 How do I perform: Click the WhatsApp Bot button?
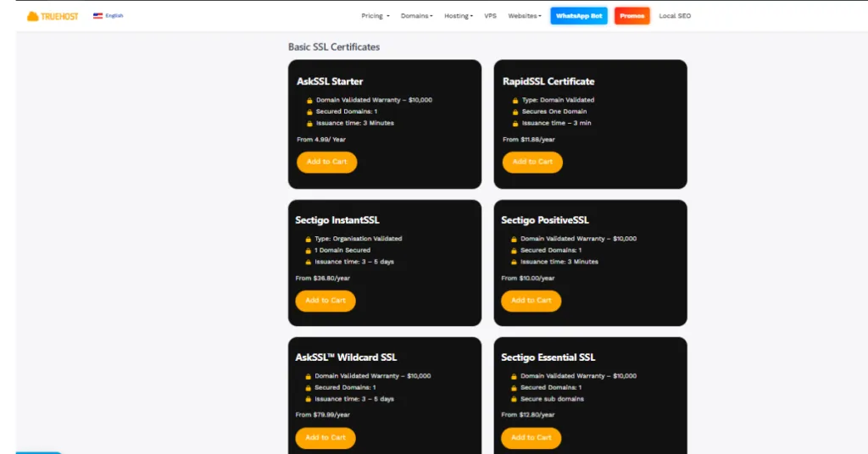[x=579, y=16]
